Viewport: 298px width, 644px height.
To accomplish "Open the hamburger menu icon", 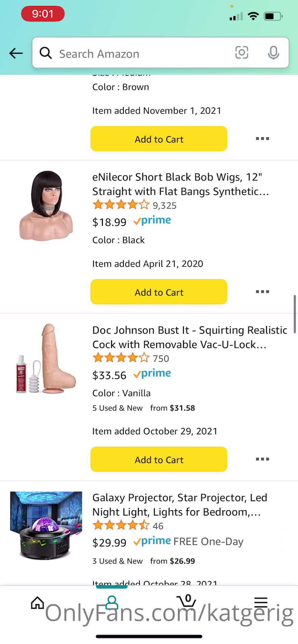I will coord(261,603).
